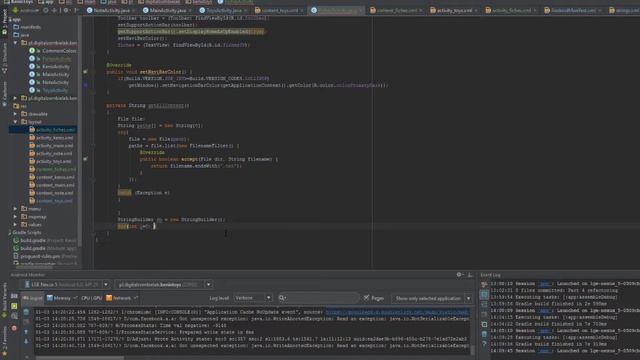Click the logcat horizontal scrollbar
The image size is (640, 360).
coord(80,358)
